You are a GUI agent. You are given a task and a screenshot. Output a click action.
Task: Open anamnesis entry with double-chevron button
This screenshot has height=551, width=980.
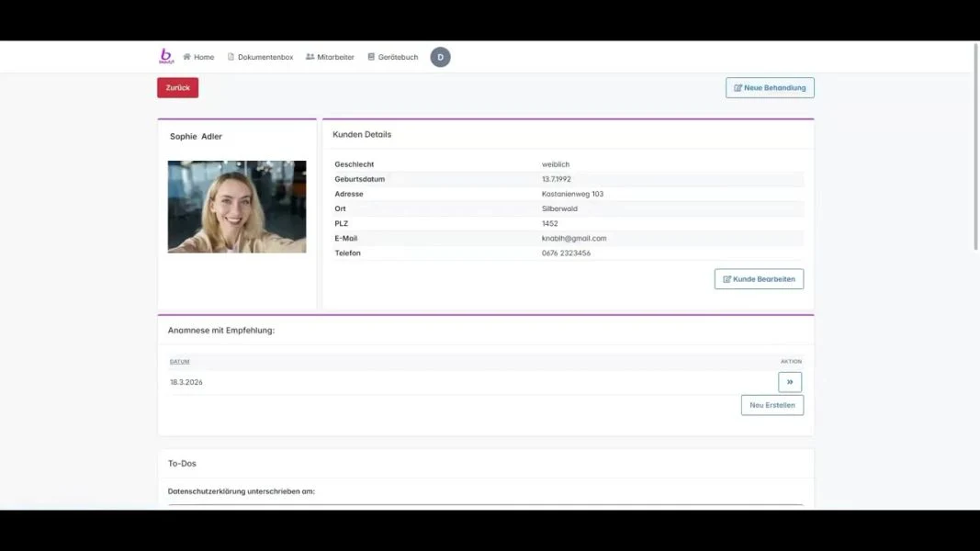(790, 382)
